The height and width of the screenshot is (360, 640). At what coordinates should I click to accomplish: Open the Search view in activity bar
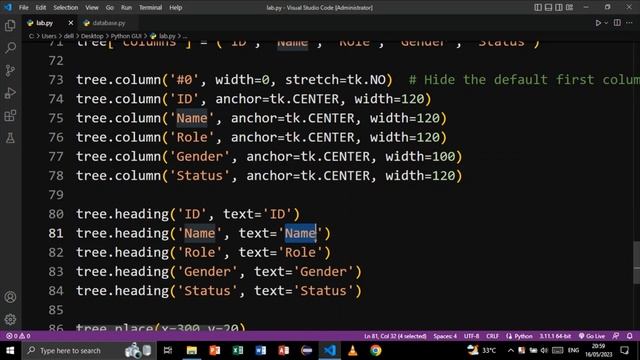pos(10,48)
